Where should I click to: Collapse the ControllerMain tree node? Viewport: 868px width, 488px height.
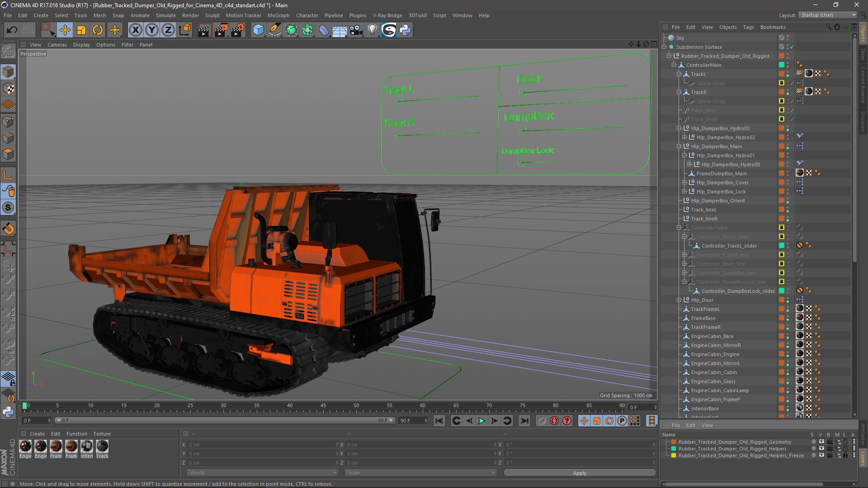tap(674, 65)
